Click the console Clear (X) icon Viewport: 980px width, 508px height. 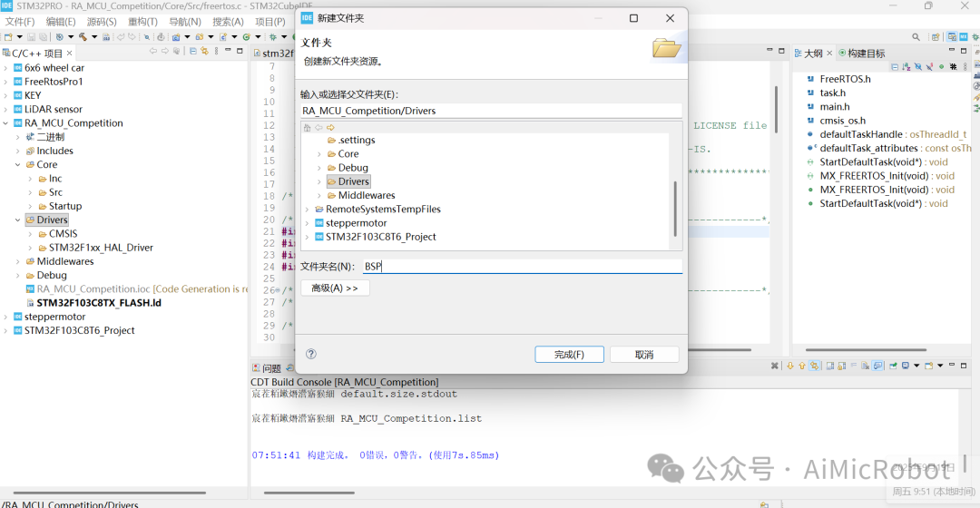(775, 366)
